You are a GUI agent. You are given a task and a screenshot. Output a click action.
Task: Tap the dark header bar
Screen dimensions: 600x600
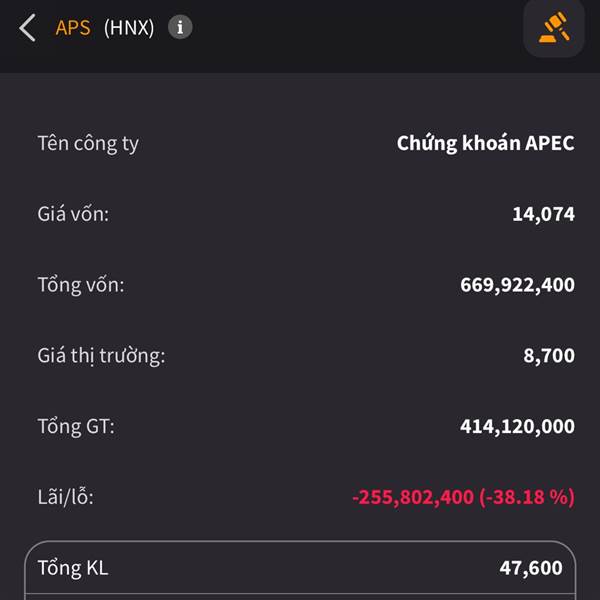coord(300,36)
